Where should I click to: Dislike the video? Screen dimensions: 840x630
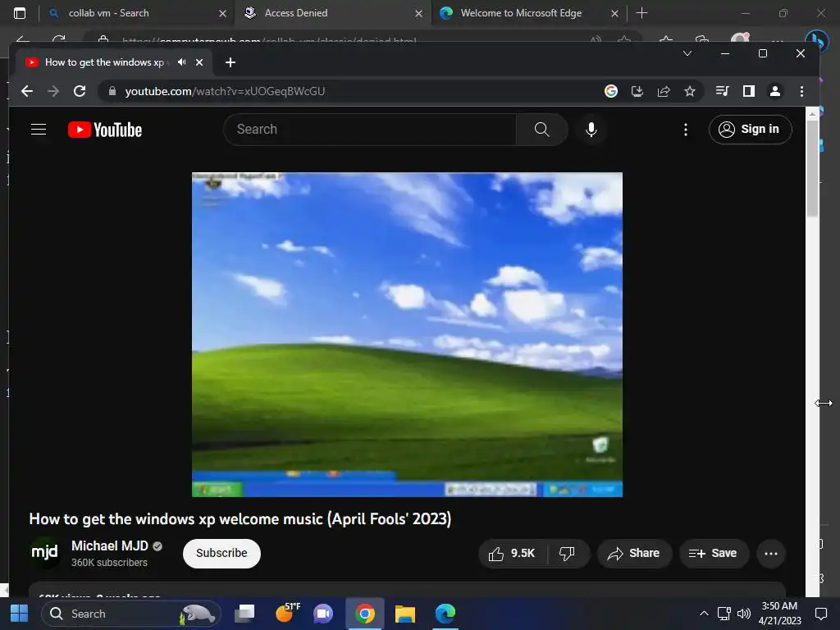(x=567, y=553)
